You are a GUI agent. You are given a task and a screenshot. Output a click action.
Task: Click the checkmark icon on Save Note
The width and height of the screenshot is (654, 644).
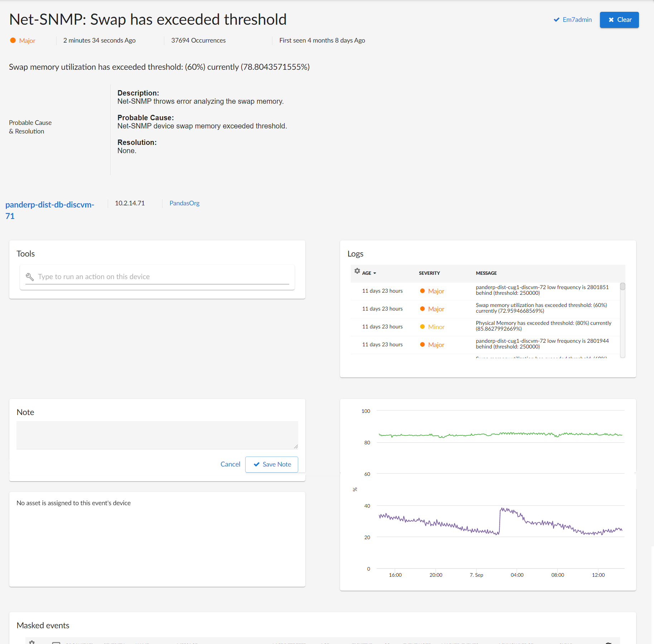click(256, 464)
